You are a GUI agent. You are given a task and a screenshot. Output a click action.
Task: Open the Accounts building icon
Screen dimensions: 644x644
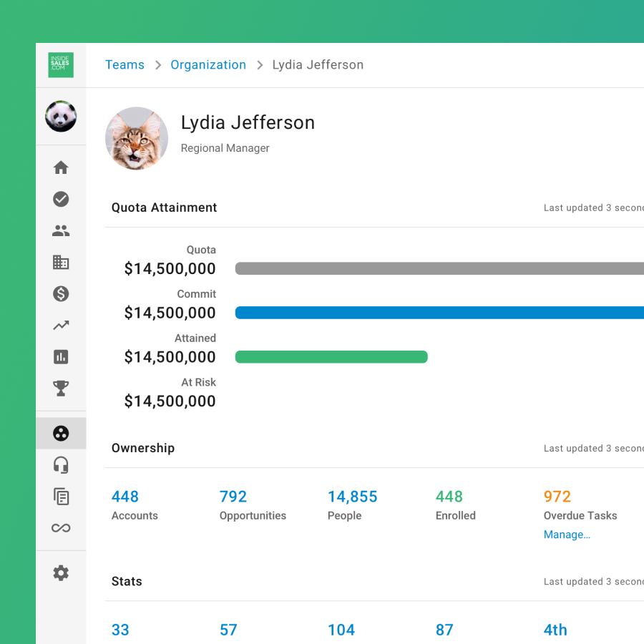61,262
